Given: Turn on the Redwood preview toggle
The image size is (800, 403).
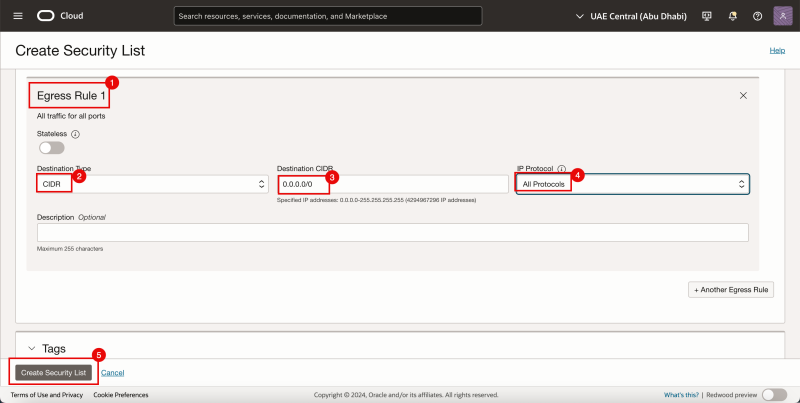Looking at the screenshot, I should [773, 395].
